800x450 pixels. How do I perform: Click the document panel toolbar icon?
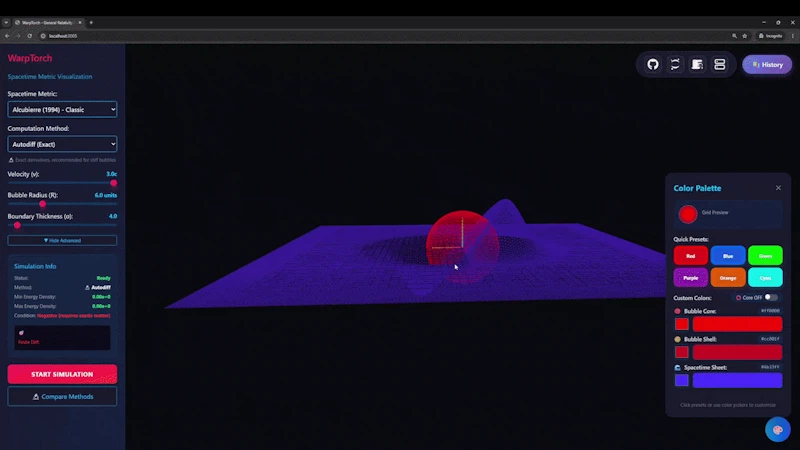click(697, 64)
